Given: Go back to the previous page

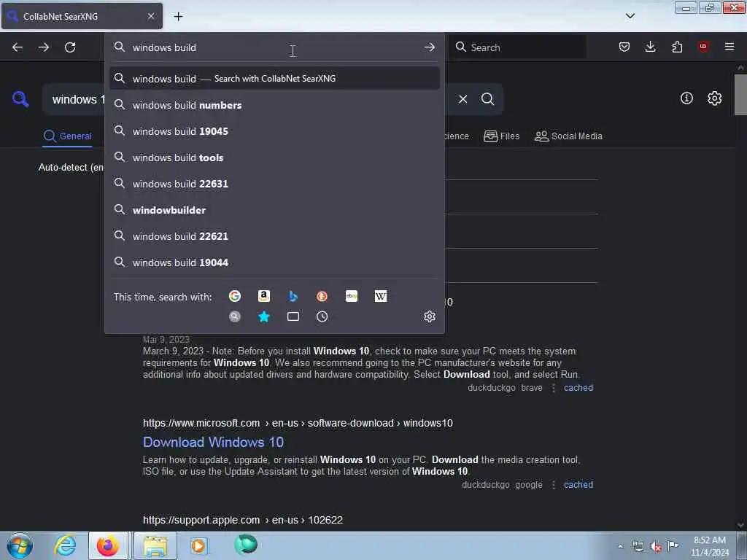Looking at the screenshot, I should coord(18,47).
